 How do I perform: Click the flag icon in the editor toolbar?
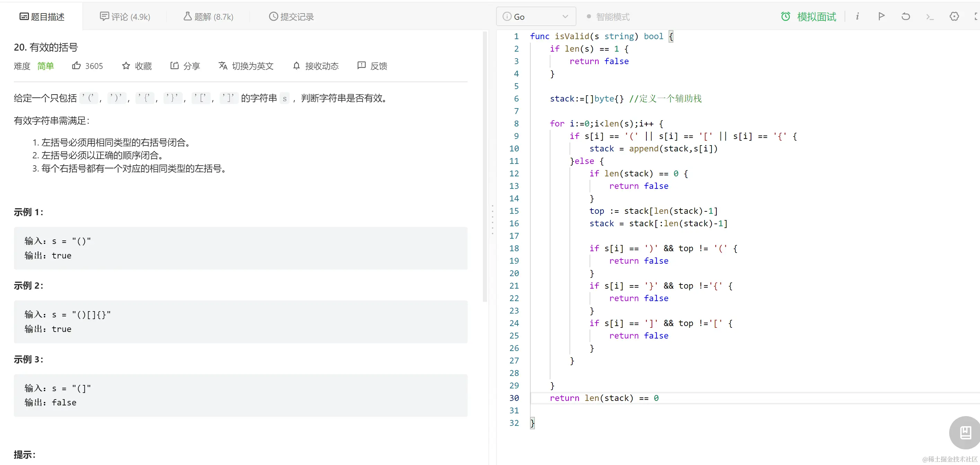882,16
